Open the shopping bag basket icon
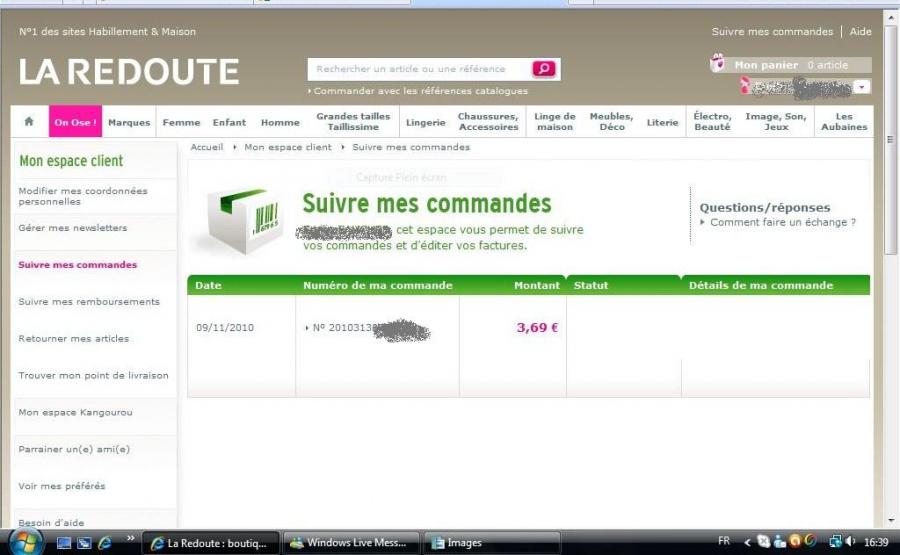The height and width of the screenshot is (555, 900). (717, 64)
